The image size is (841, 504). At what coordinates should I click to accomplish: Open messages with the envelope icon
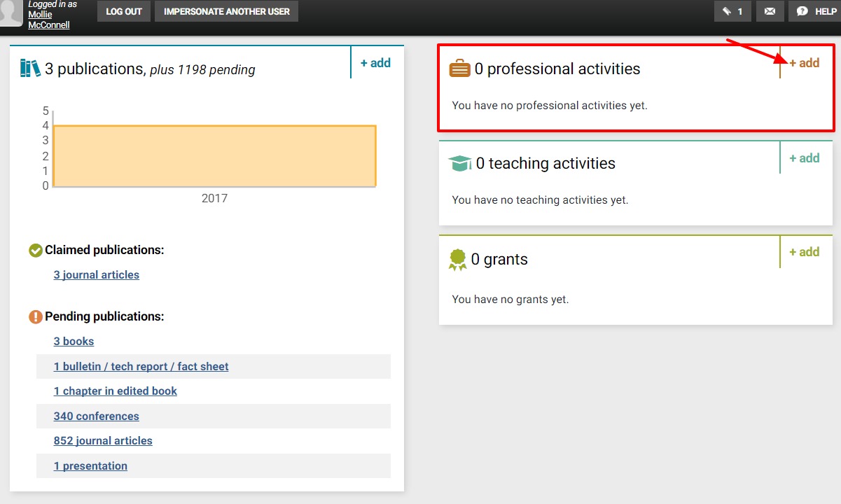coord(770,11)
